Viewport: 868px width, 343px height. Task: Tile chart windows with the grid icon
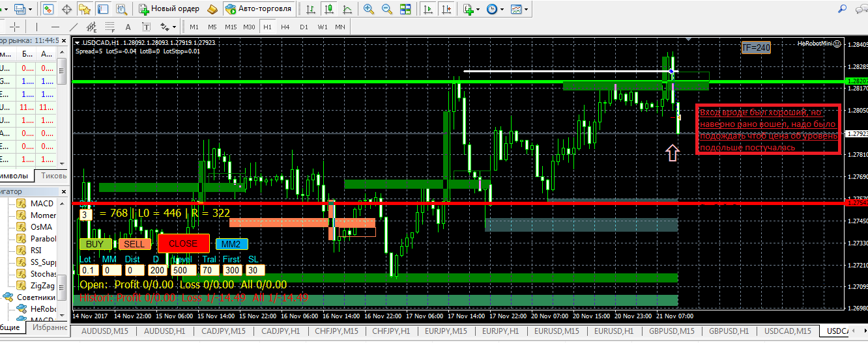click(405, 9)
